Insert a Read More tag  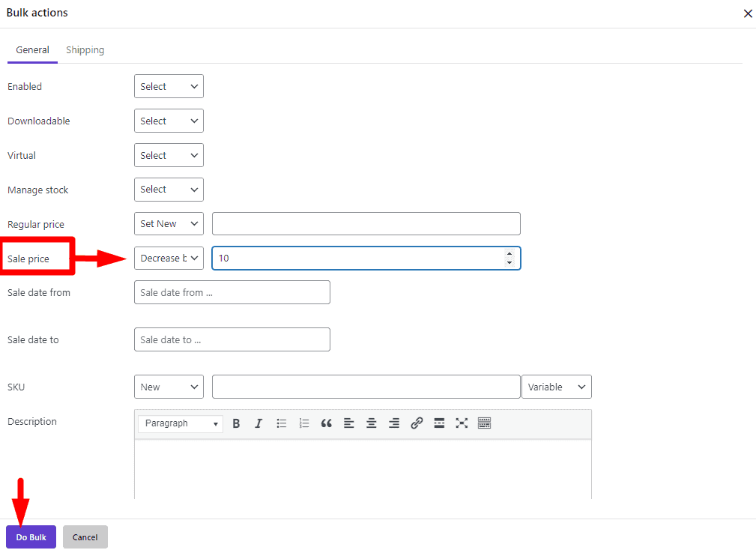438,423
